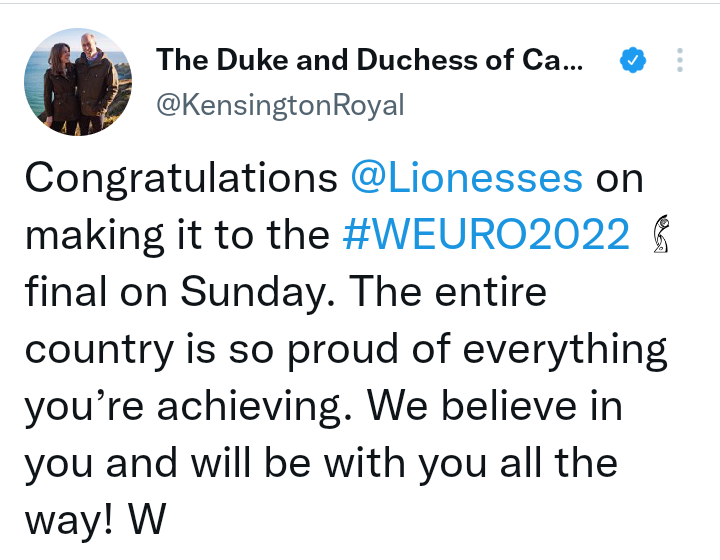The image size is (720, 560).
Task: Open the tweet's three-dot more options menu
Action: 680,61
